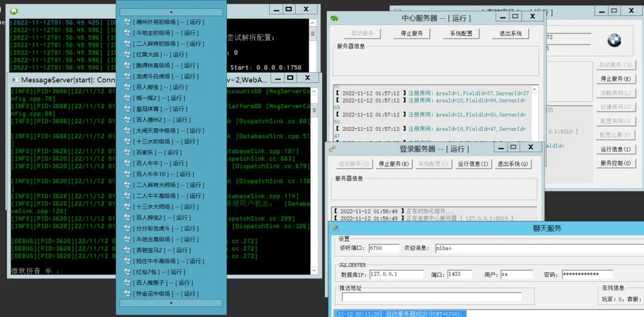
Task: Click the 百家乐 server icon
Action: click(127, 152)
